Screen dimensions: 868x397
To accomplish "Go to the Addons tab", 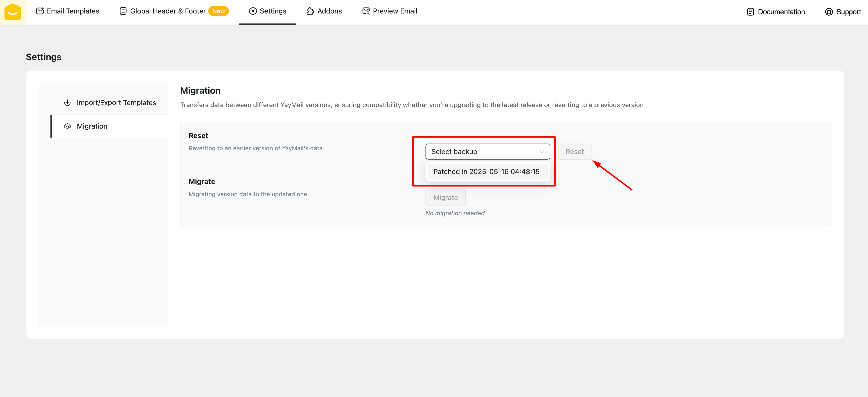I will (x=329, y=11).
